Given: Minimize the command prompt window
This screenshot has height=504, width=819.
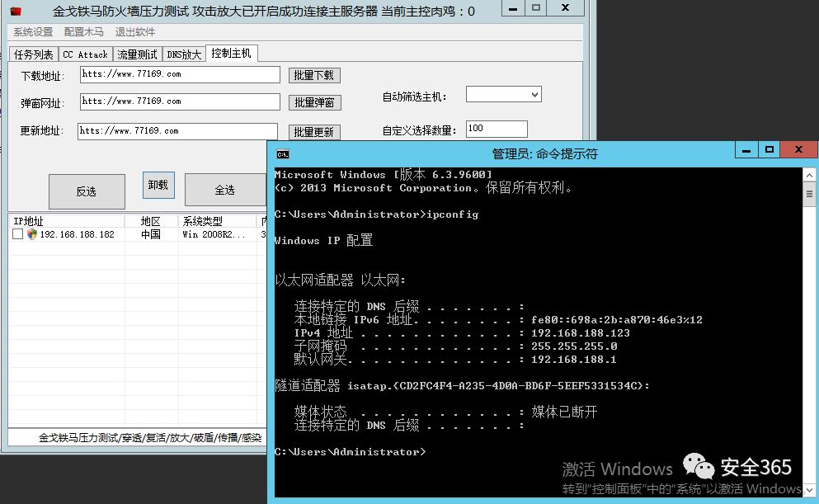Looking at the screenshot, I should [x=746, y=149].
